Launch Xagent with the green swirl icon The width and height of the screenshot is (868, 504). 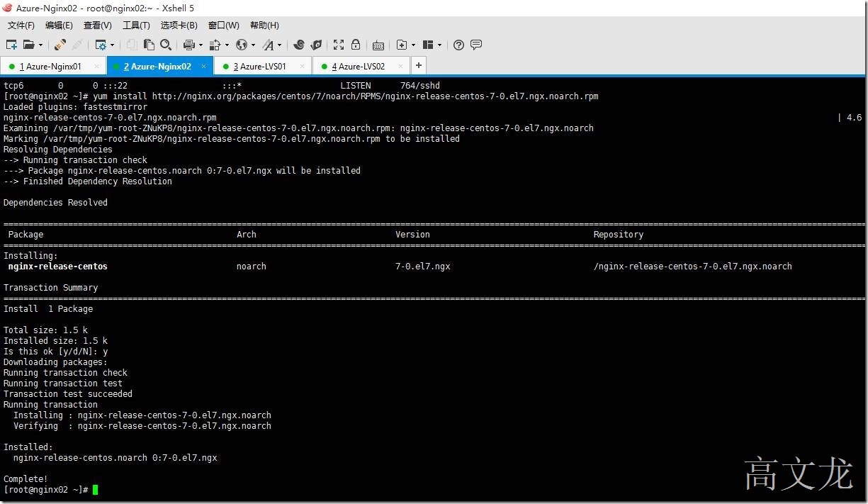(316, 45)
